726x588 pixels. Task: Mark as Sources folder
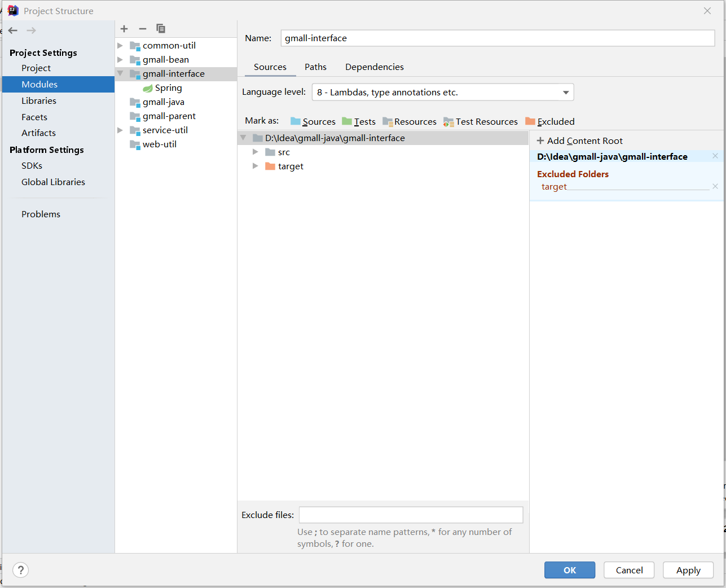(x=313, y=121)
